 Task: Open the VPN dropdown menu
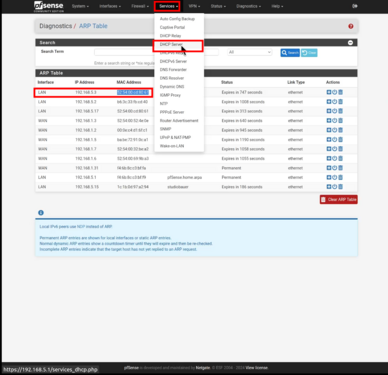[x=194, y=6]
